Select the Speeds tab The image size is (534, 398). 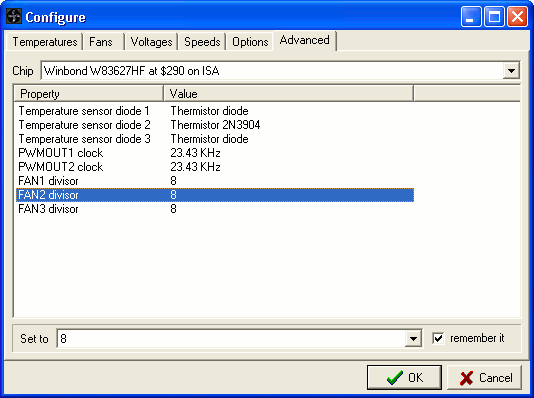[x=202, y=42]
